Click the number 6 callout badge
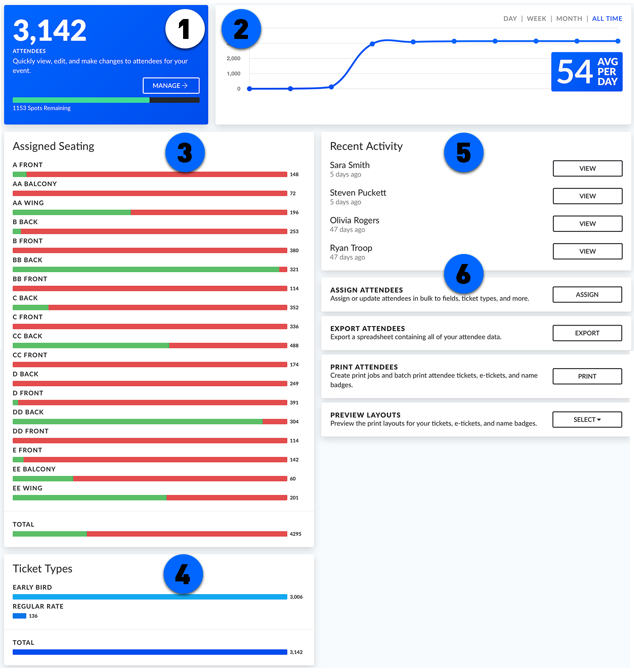 coord(463,274)
